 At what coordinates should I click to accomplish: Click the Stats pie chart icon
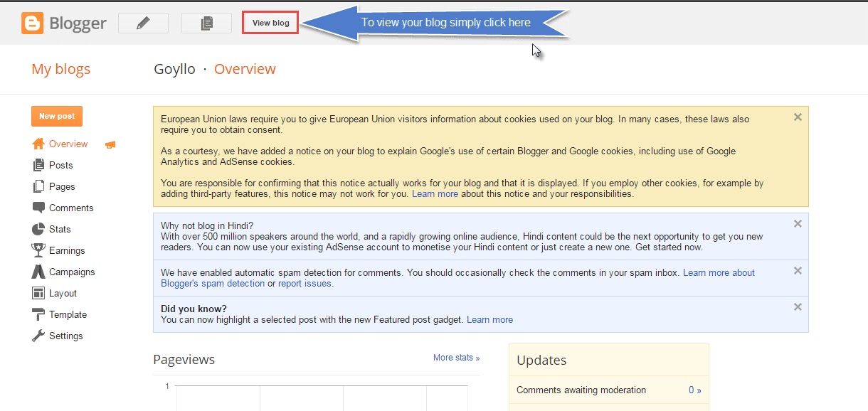coord(38,229)
